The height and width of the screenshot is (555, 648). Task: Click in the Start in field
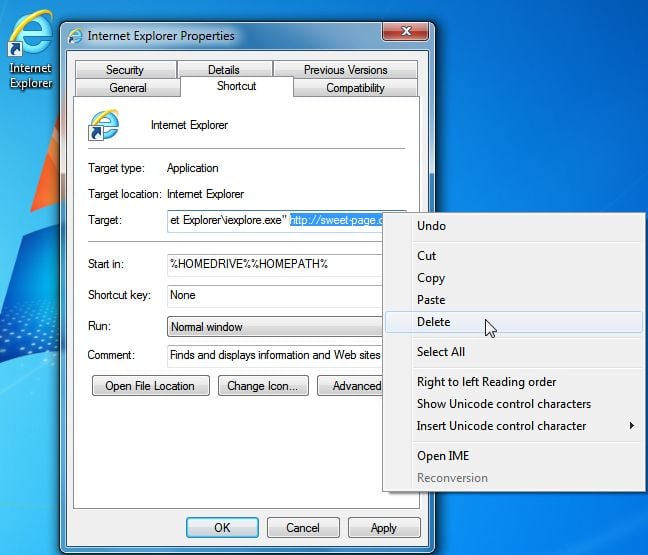click(x=275, y=264)
